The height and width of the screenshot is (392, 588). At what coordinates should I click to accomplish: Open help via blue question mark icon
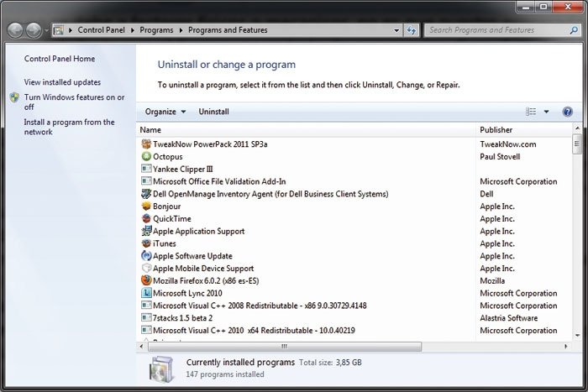coord(567,112)
